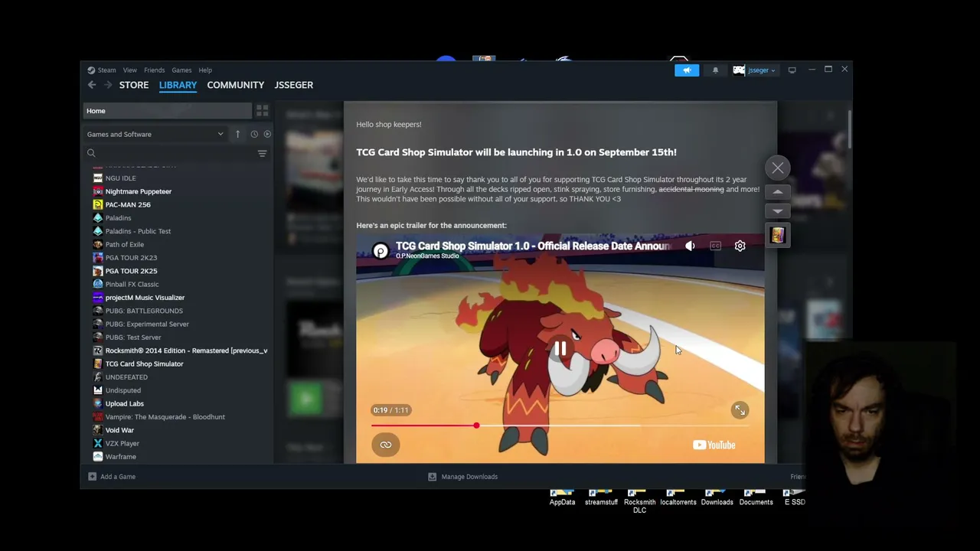Open the View menu
980x551 pixels.
[130, 70]
